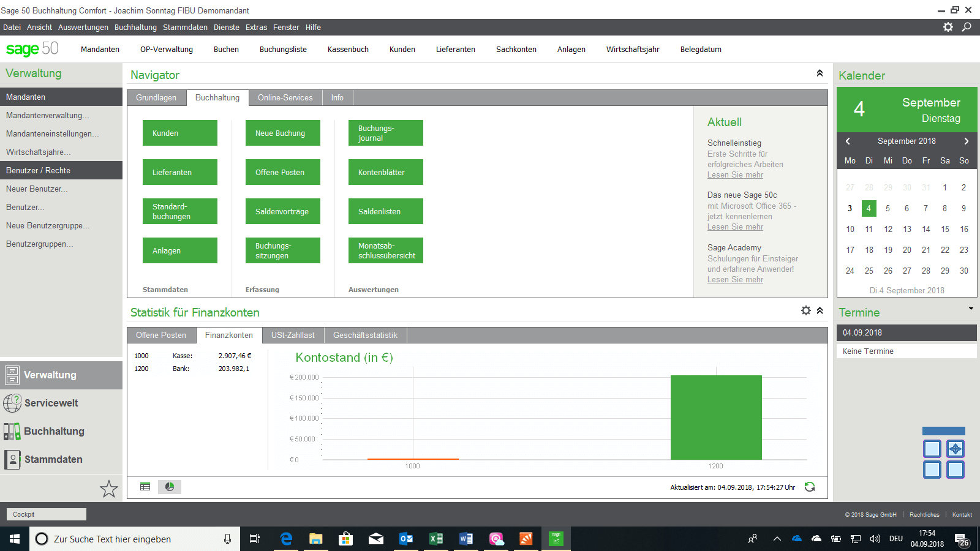Screen dimensions: 980x551
Task: Open settings gear in top menu bar
Action: point(948,27)
